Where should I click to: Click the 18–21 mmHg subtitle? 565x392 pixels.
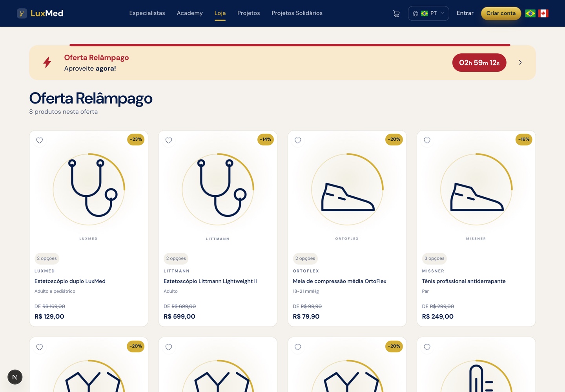point(306,291)
